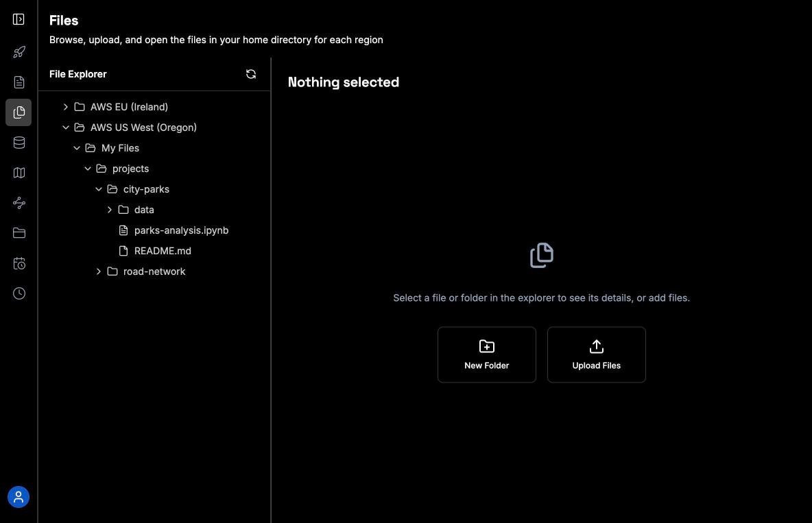Viewport: 812px width, 523px height.
Task: Click the open folder icon beside My Files
Action: tap(90, 148)
